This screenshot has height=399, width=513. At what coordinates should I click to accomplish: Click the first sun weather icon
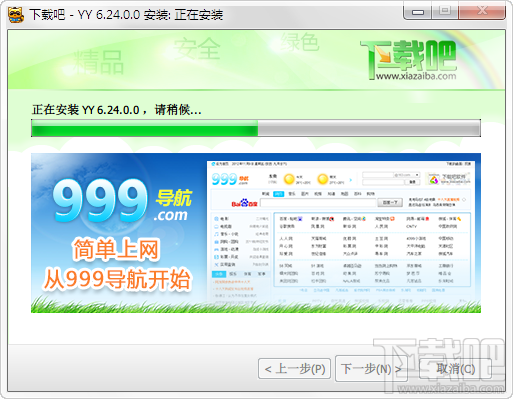pos(289,179)
